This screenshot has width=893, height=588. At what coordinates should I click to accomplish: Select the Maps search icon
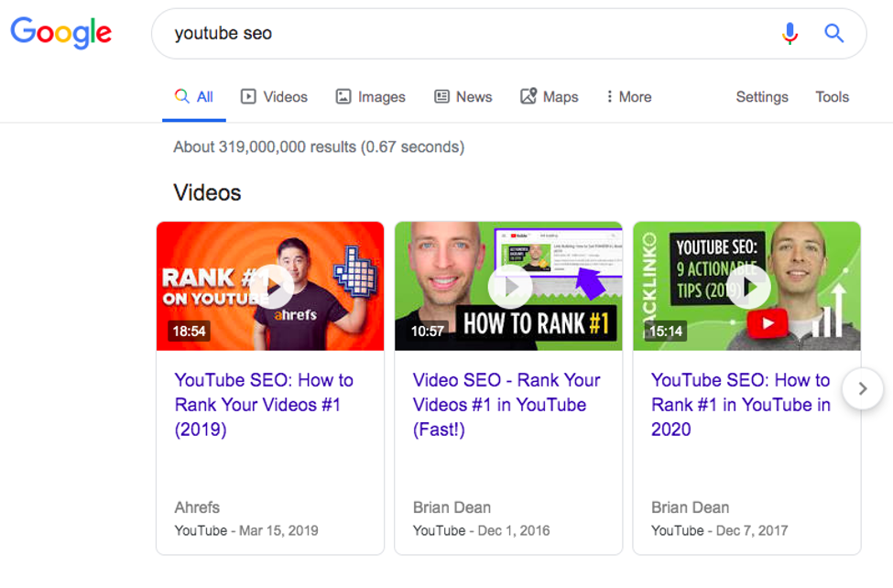tap(527, 96)
